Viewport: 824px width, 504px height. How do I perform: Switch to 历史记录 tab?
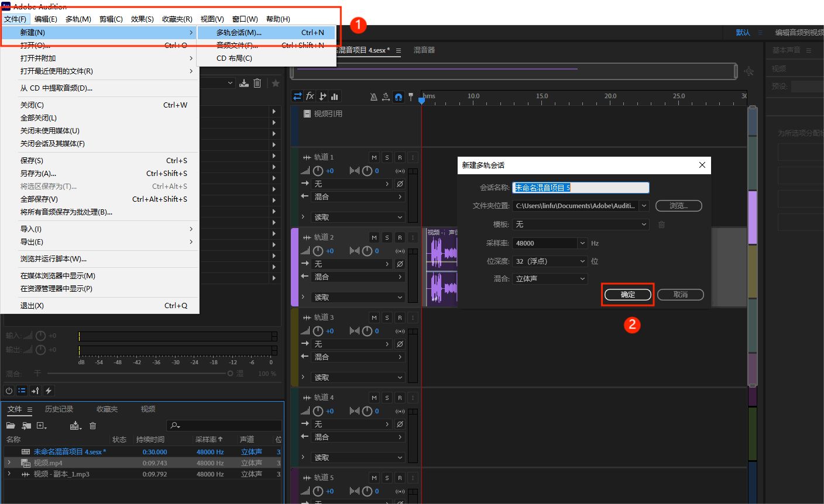coord(59,409)
